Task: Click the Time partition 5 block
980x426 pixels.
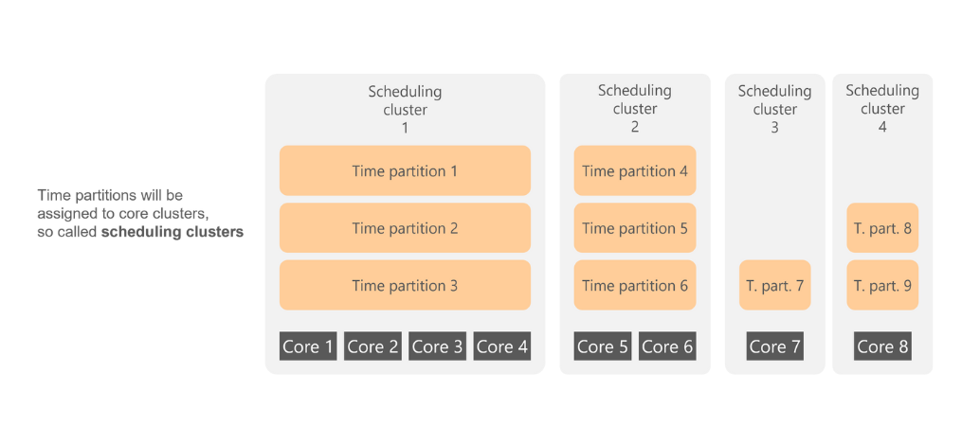Action: coord(635,228)
